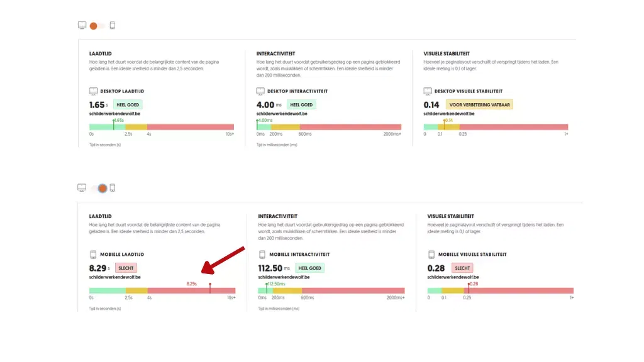This screenshot has width=644, height=362.
Task: Click the phone icon beside MOBIELE VISUELE STABILITEIT
Action: [x=430, y=255]
